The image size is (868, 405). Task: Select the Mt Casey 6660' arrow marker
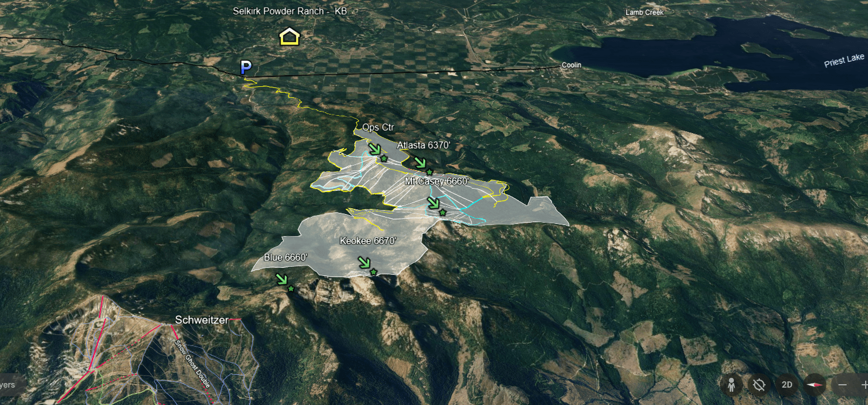coord(433,203)
